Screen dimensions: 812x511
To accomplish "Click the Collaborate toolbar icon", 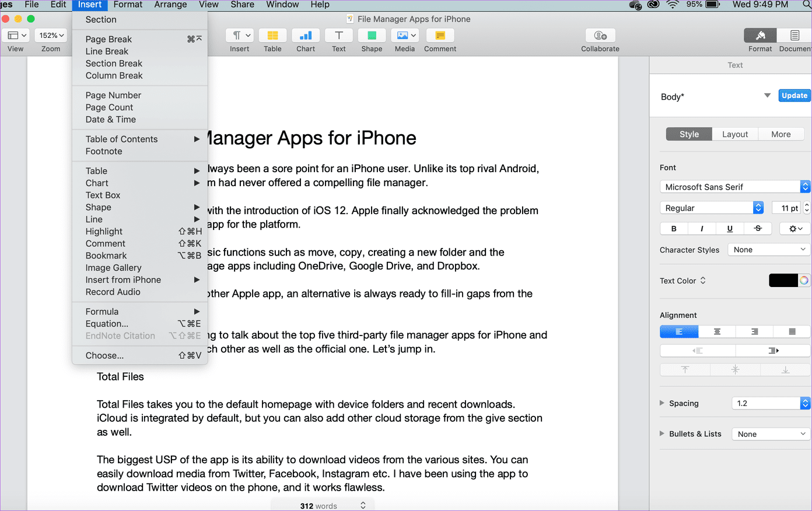I will click(x=600, y=36).
